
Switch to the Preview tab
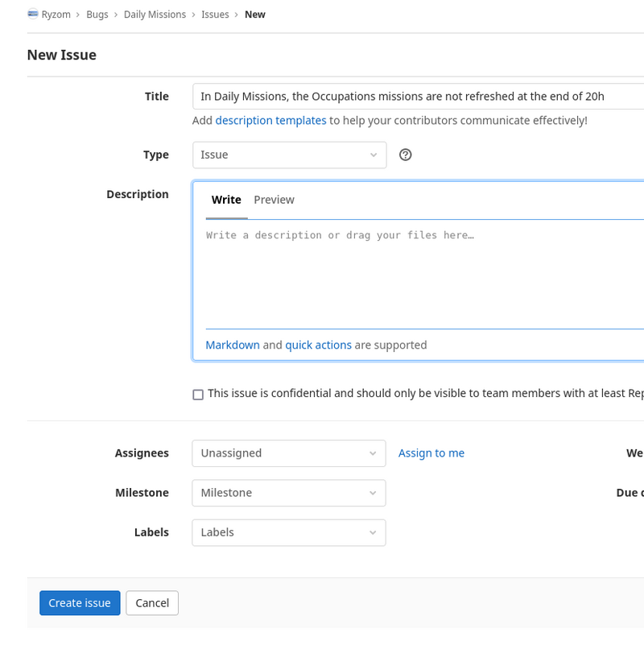[274, 200]
